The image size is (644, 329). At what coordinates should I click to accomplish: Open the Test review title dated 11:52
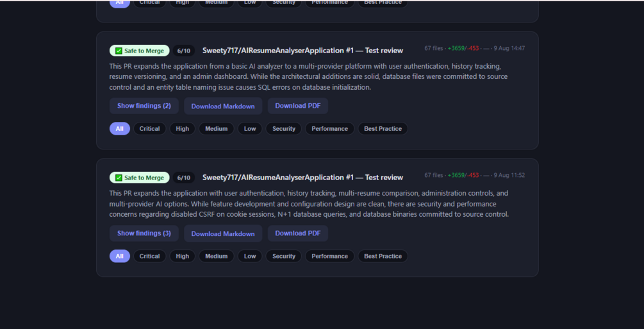click(x=302, y=178)
